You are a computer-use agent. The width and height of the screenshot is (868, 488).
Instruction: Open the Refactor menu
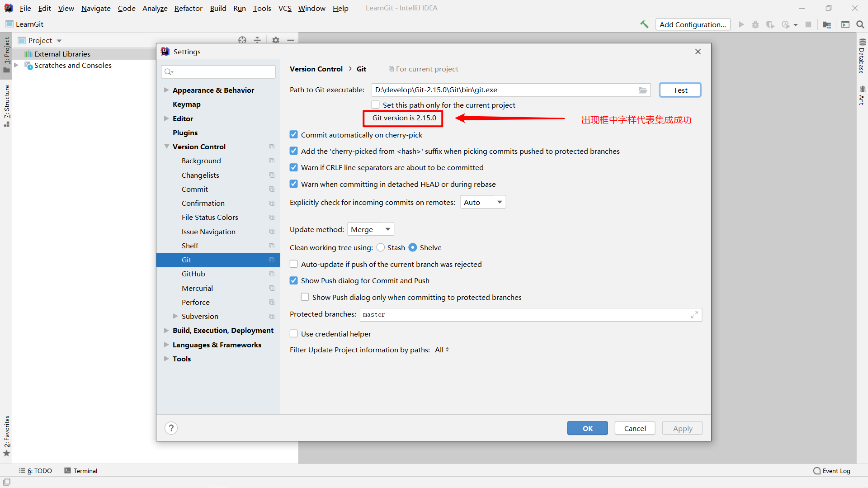tap(189, 8)
